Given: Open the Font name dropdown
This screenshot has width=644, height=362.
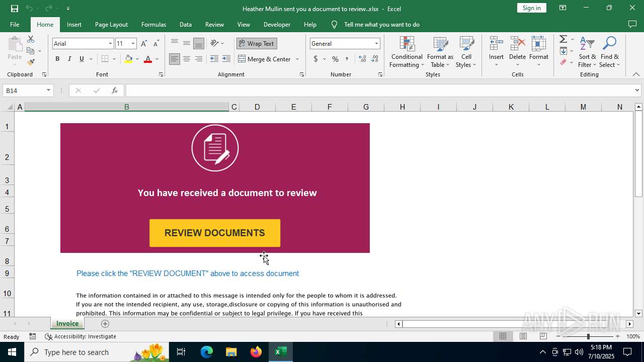Looking at the screenshot, I should [x=110, y=43].
